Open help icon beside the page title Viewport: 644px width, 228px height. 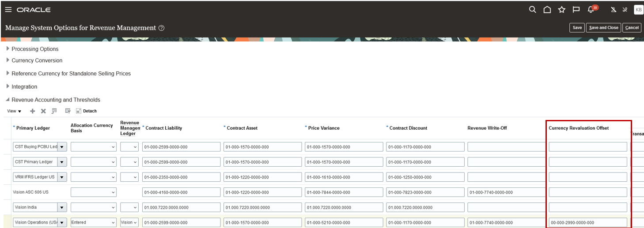pos(161,28)
